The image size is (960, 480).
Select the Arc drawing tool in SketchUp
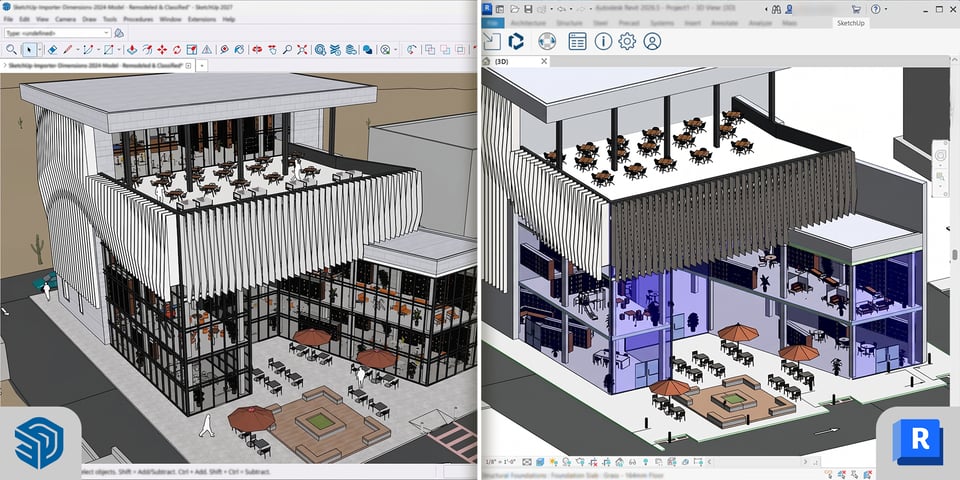tap(88, 50)
